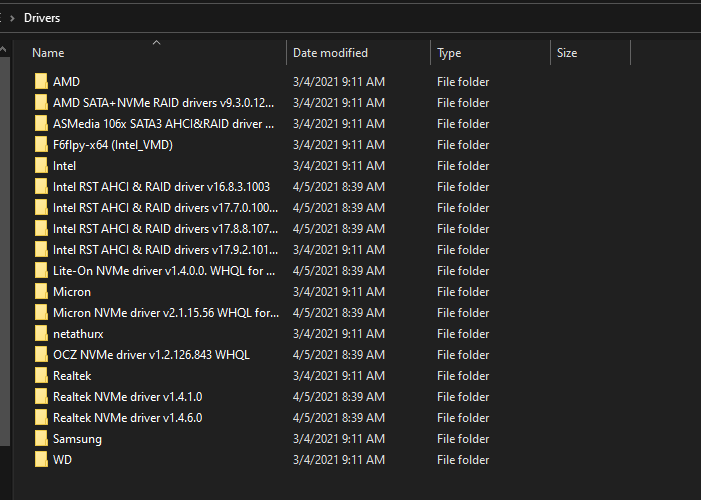
Task: Click the scroll up arrow in left pane
Action: [4, 50]
